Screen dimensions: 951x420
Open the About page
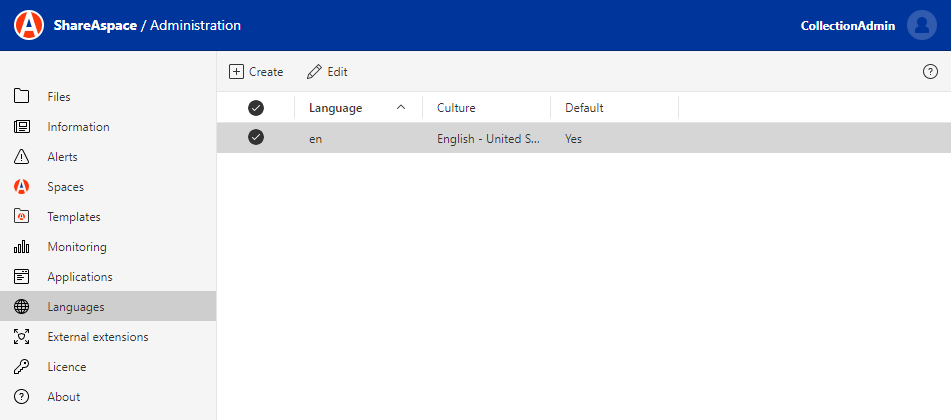64,397
